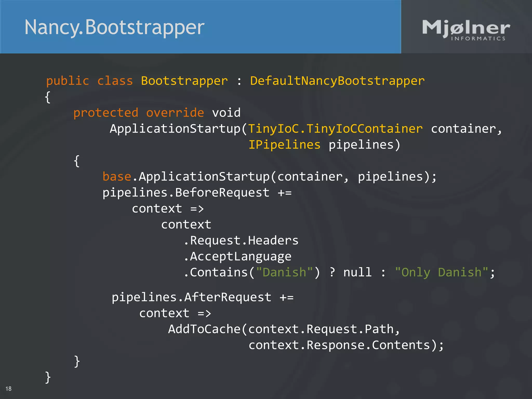Click the "Danish" string in Contains call
This screenshot has width=532, height=399.
[284, 272]
